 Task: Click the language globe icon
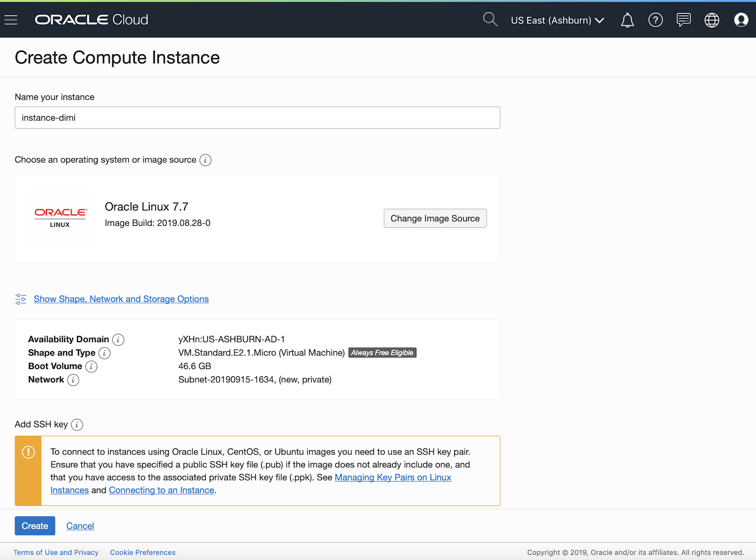712,20
